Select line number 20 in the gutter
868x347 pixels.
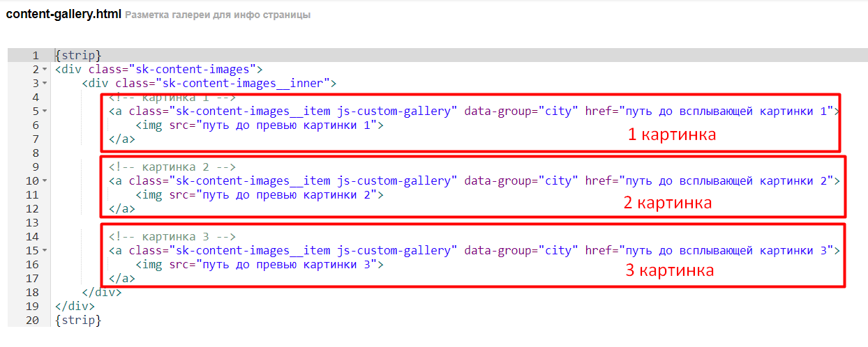click(x=32, y=320)
